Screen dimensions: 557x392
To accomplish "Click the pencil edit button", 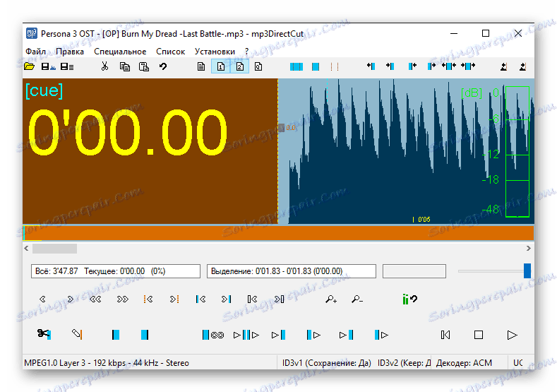I will point(77,334).
